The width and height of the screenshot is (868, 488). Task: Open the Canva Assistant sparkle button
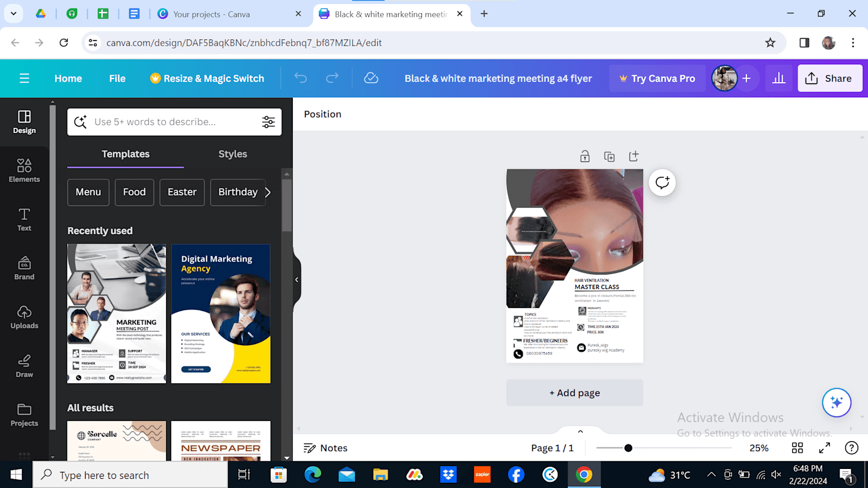[837, 402]
